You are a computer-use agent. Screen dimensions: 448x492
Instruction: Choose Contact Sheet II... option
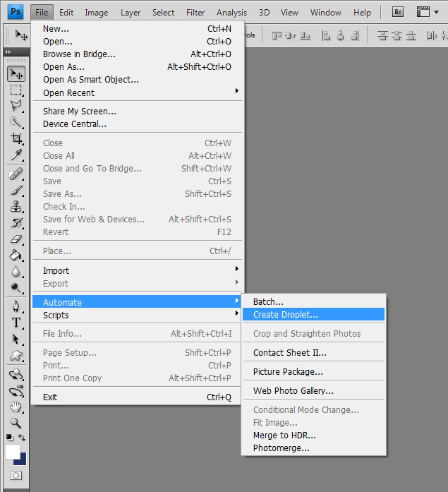(313, 353)
